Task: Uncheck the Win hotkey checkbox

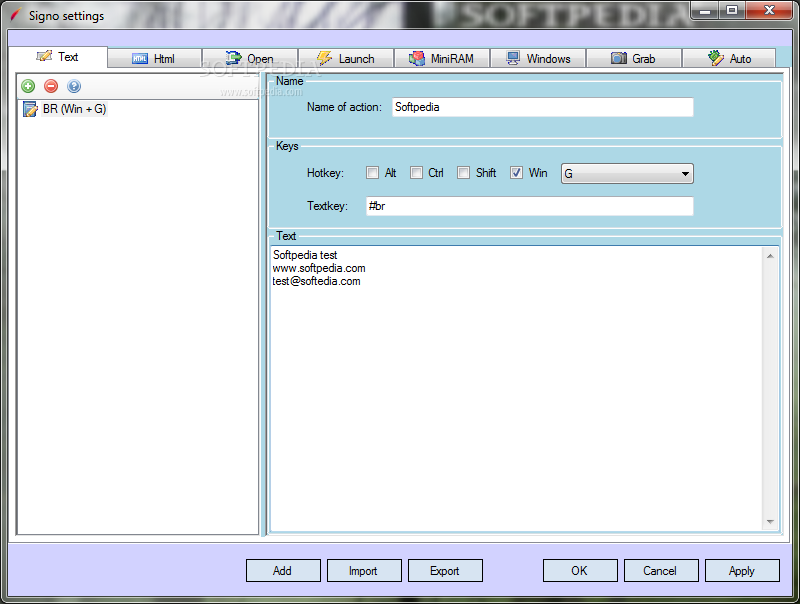Action: tap(516, 173)
